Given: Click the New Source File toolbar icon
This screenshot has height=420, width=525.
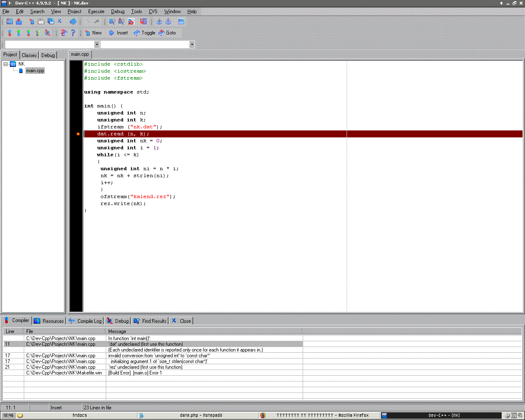Looking at the screenshot, I should (x=32, y=21).
